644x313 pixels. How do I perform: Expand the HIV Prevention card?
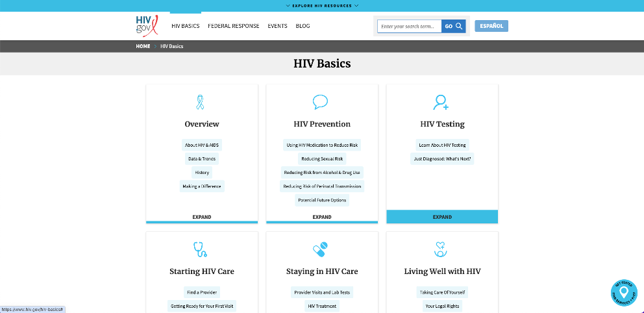(322, 217)
